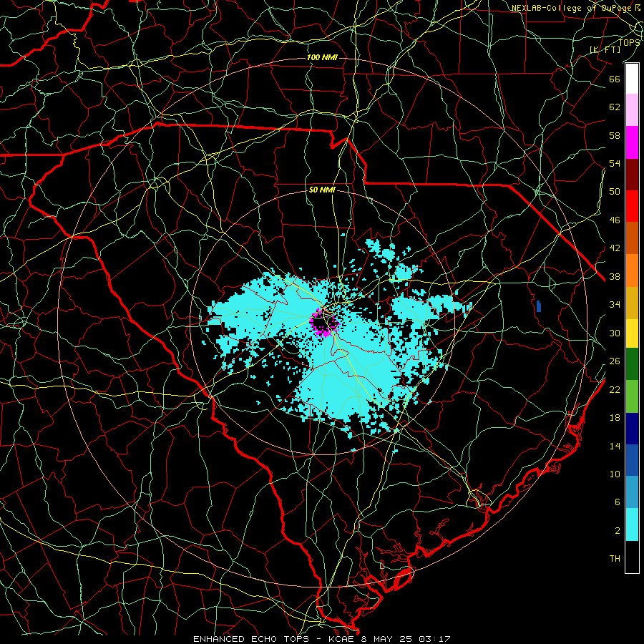Select the 46 legend value
This screenshot has width=644, height=644.
point(615,220)
